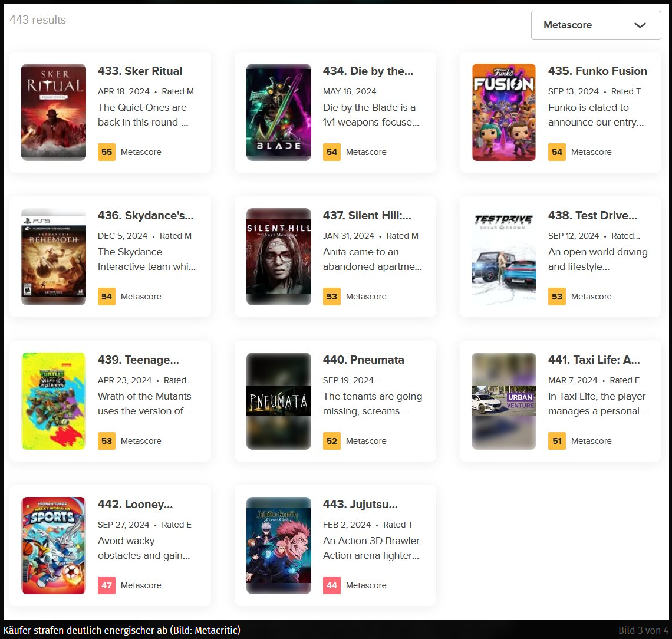Click the 'Käufer strafen deutlich' image caption
Viewport: 672px width, 639px height.
[x=121, y=630]
